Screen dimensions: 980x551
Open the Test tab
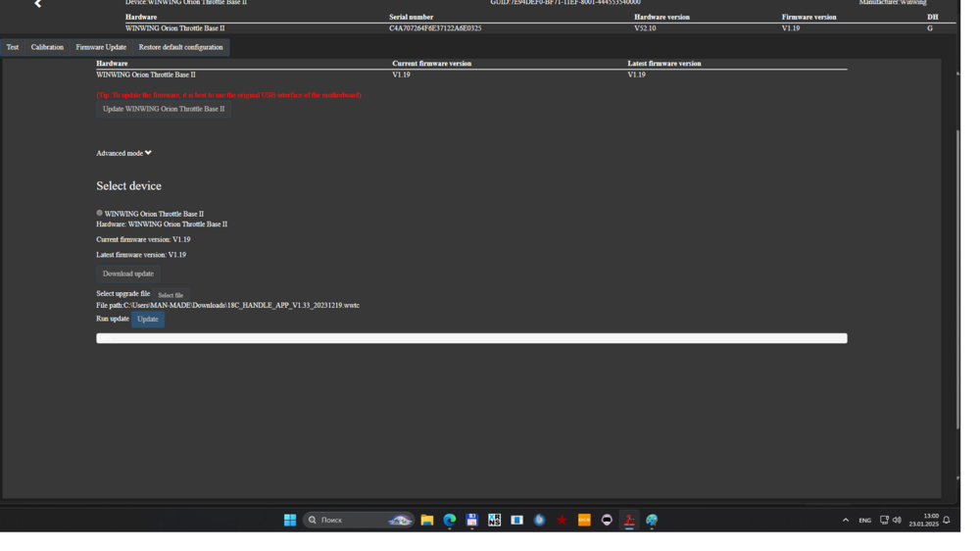pos(13,47)
